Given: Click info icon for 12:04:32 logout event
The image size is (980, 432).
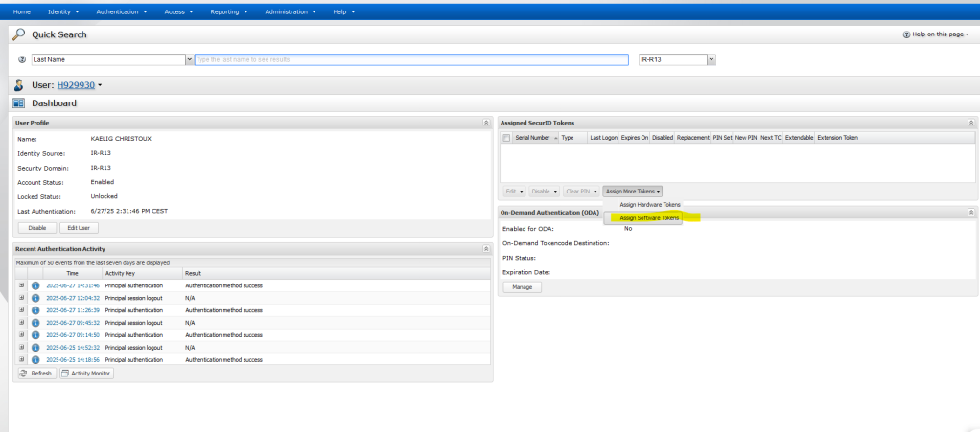Looking at the screenshot, I should point(35,298).
